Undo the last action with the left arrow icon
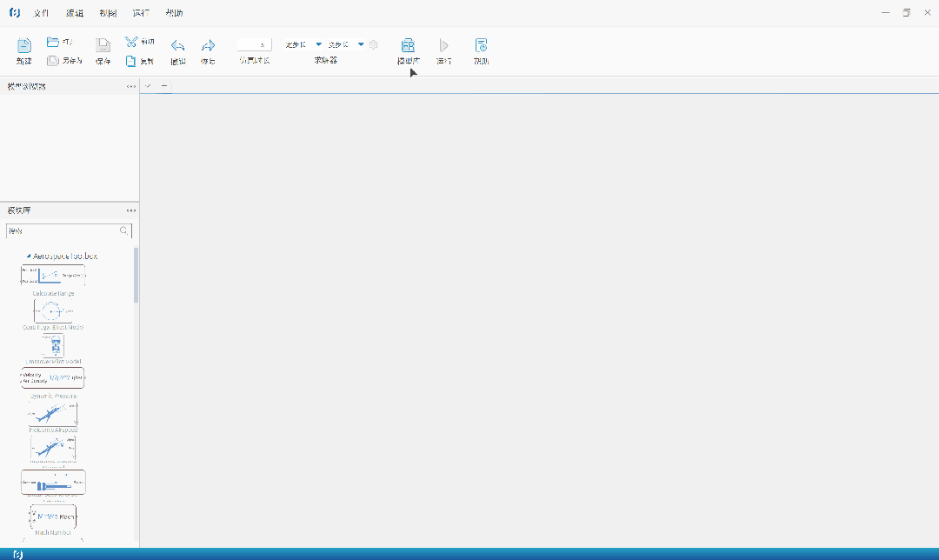 pos(177,46)
